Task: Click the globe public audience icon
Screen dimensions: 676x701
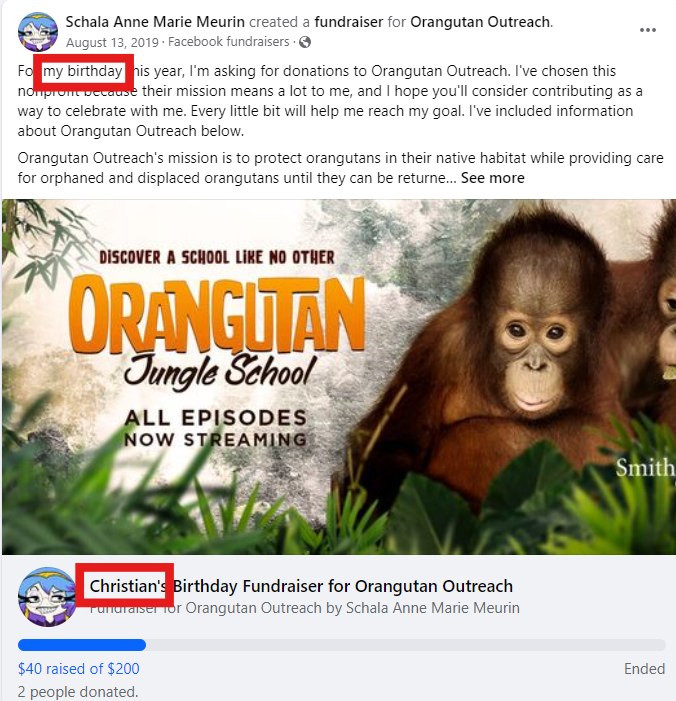Action: pos(305,42)
